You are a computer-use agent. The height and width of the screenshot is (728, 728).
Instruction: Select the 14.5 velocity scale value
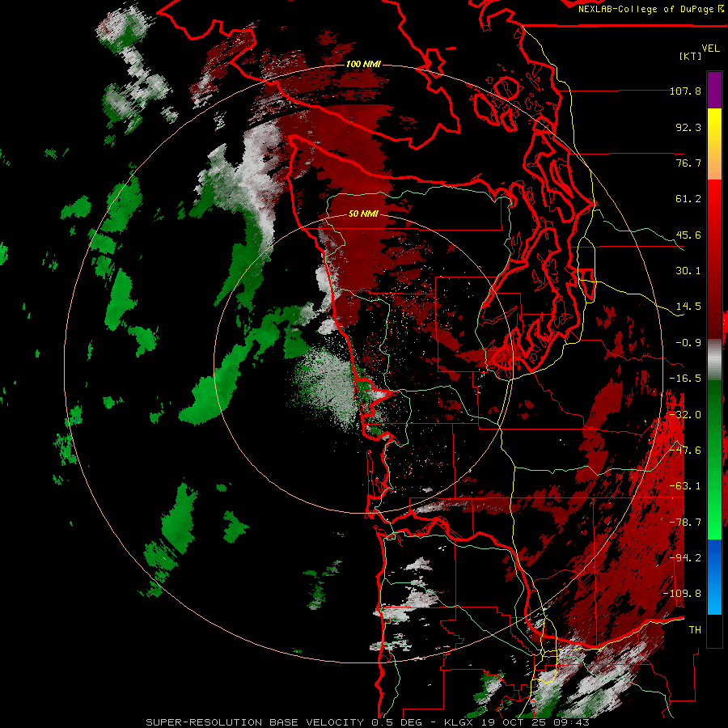(688, 307)
